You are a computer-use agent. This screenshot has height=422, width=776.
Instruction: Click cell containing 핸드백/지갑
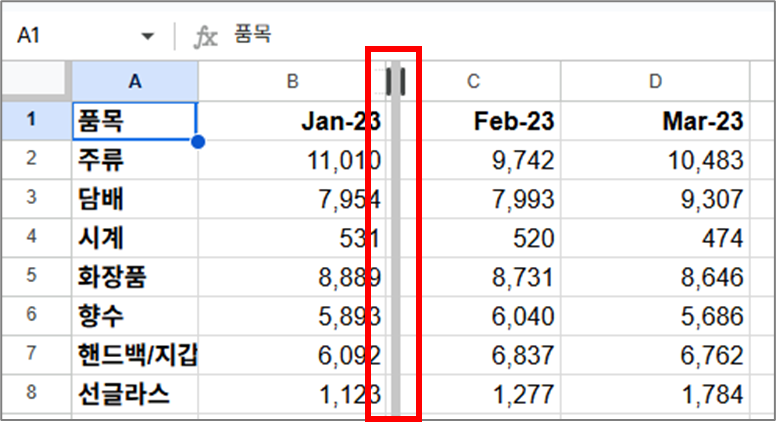click(x=135, y=355)
